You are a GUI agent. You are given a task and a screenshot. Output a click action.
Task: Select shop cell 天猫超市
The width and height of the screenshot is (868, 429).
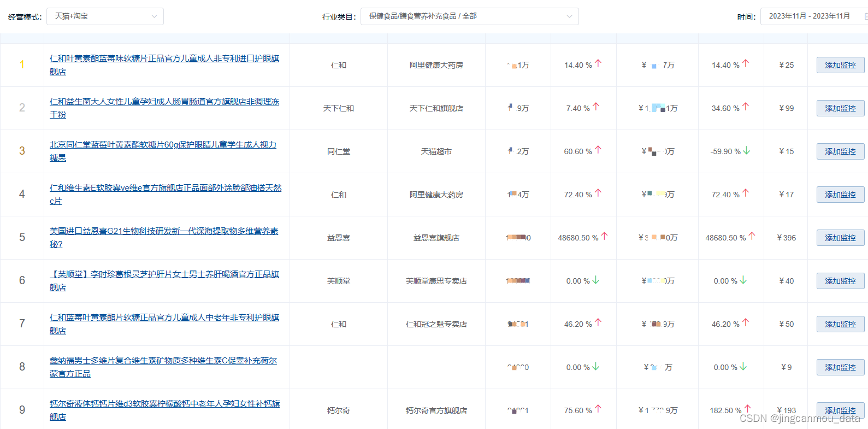436,151
